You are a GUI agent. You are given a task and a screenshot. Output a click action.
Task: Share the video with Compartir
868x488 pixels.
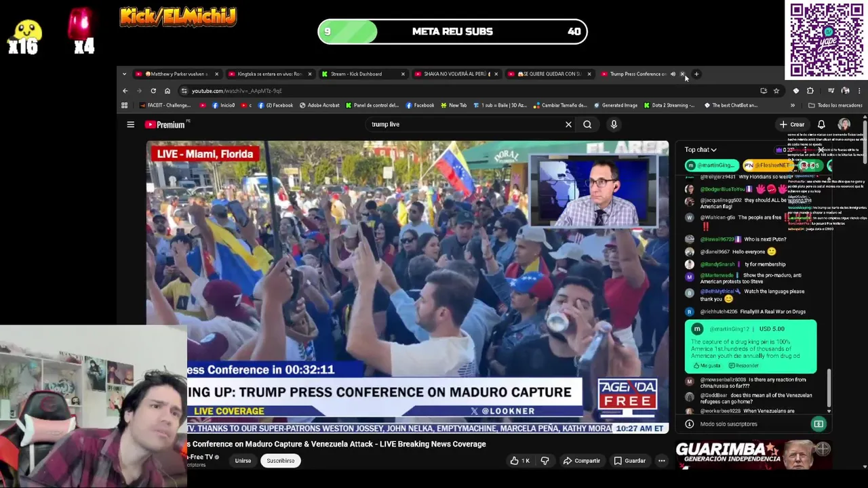click(581, 461)
